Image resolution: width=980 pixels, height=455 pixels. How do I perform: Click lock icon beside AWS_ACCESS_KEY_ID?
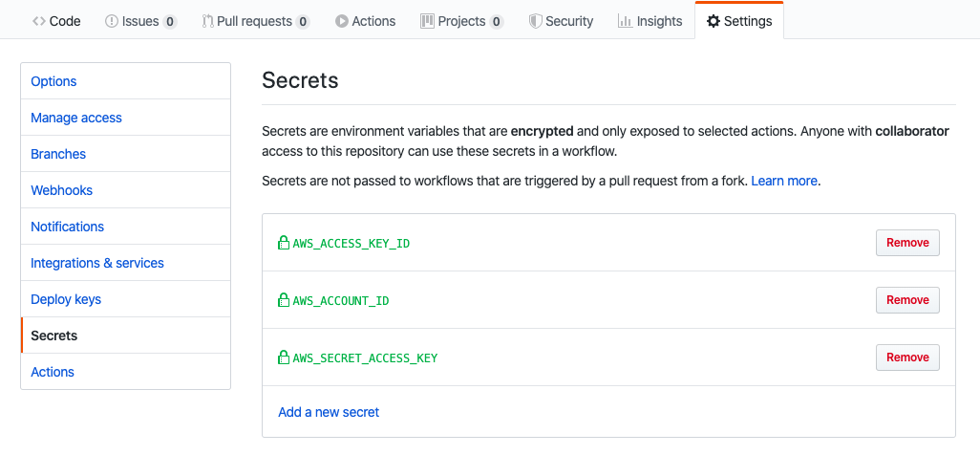283,242
